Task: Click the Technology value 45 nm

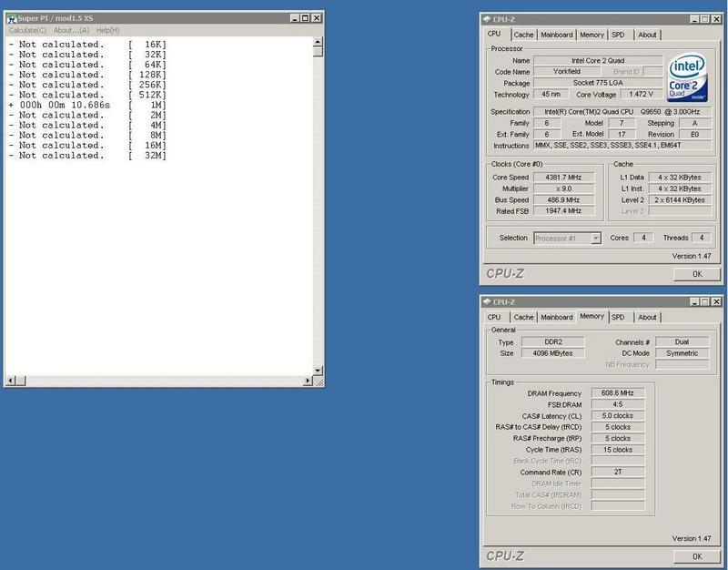Action: pos(551,95)
